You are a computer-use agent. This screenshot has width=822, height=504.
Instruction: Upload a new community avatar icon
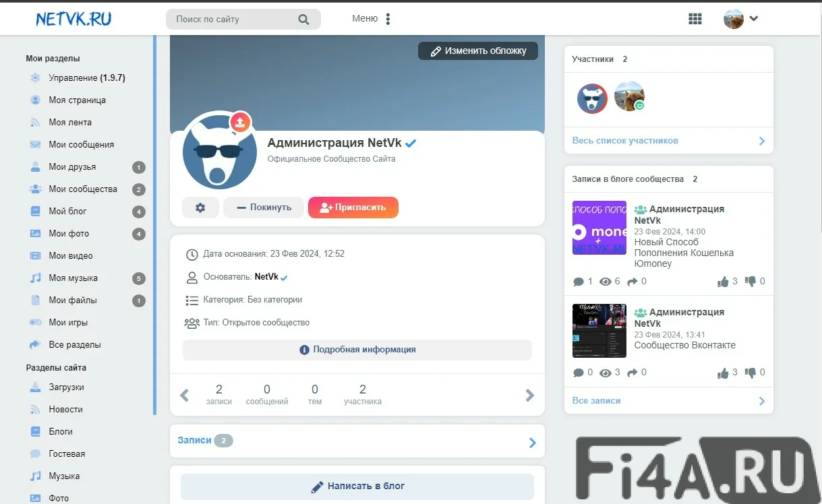pos(241,122)
